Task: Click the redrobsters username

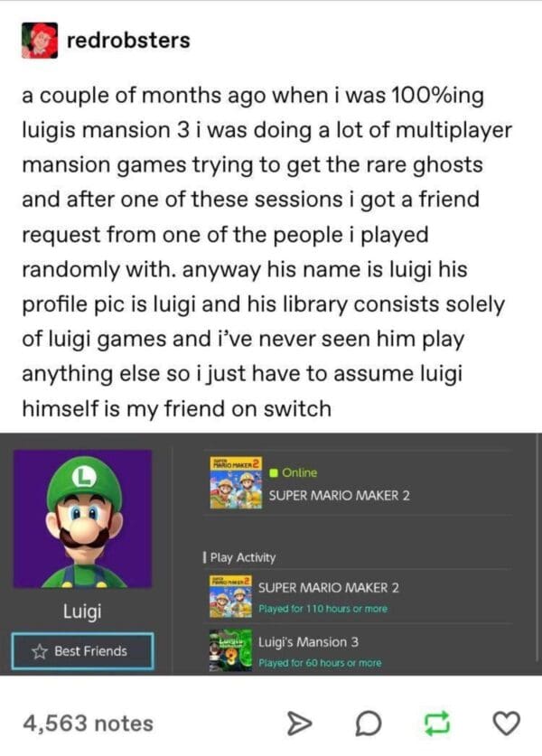Action: coord(128,40)
